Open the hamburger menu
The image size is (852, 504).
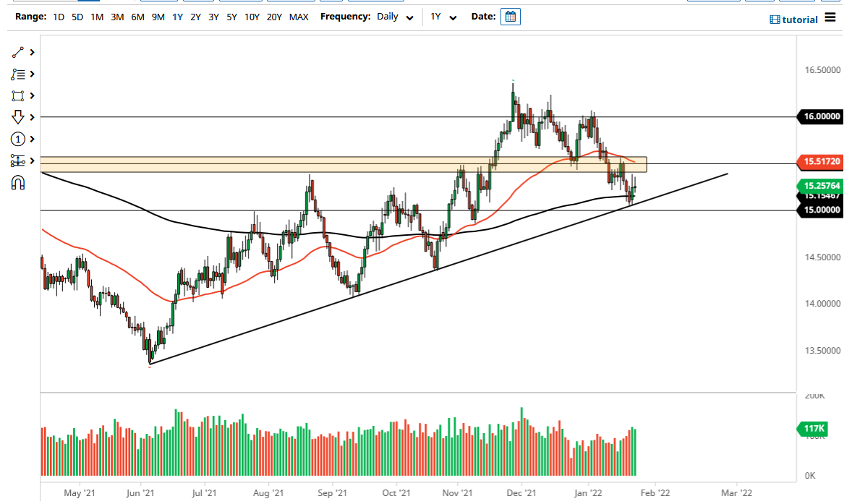830,18
